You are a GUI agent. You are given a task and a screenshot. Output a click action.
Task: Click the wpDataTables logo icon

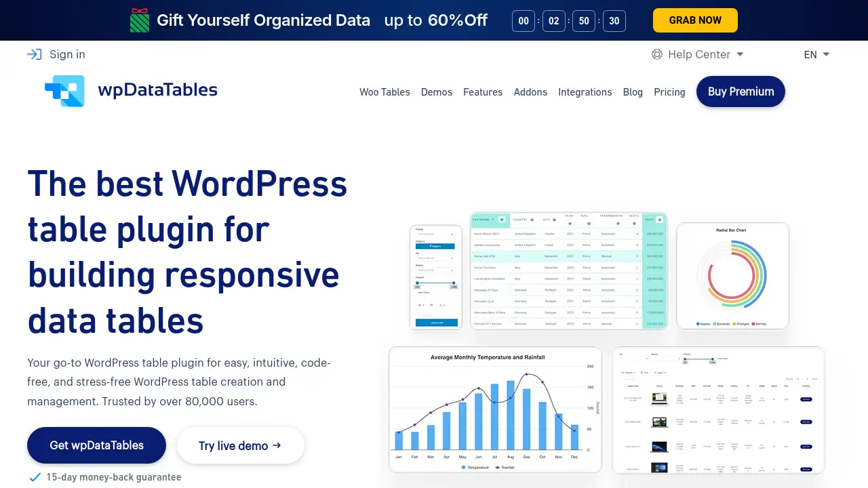tap(64, 91)
